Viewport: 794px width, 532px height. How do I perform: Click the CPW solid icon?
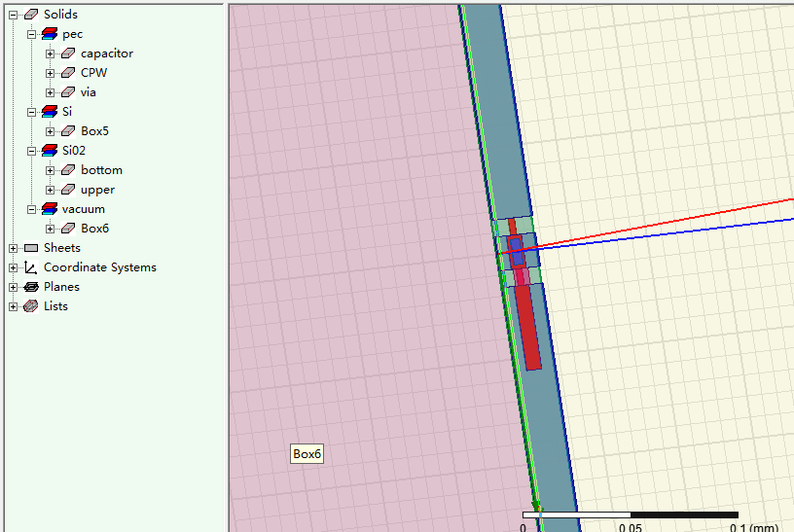[68, 73]
